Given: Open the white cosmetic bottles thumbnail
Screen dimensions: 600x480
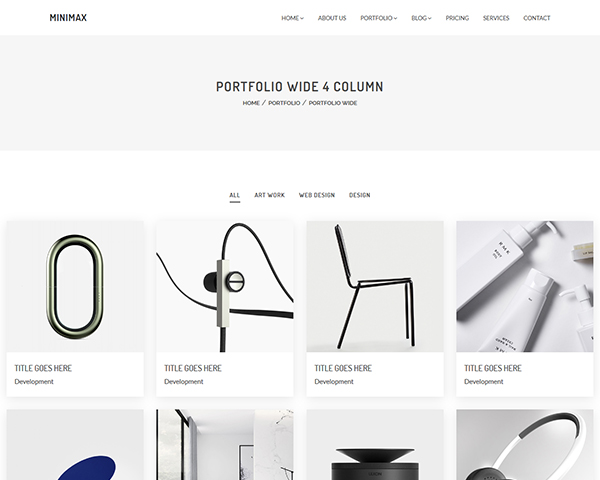Looking at the screenshot, I should pos(525,286).
